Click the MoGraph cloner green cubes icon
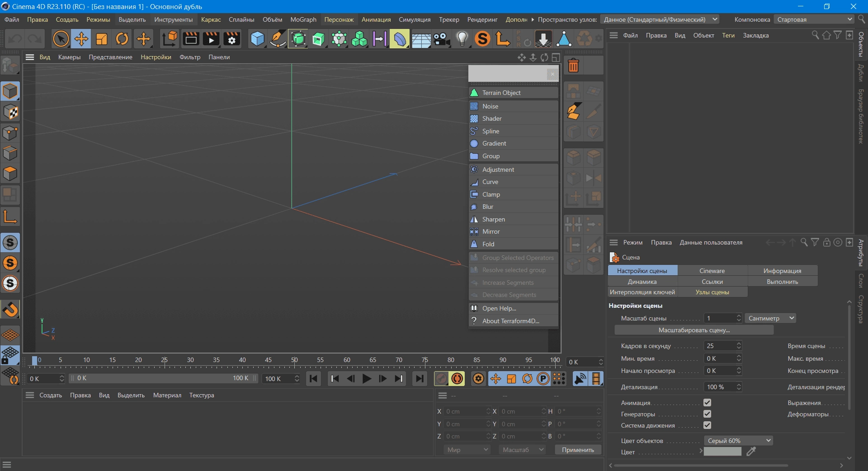 (359, 39)
